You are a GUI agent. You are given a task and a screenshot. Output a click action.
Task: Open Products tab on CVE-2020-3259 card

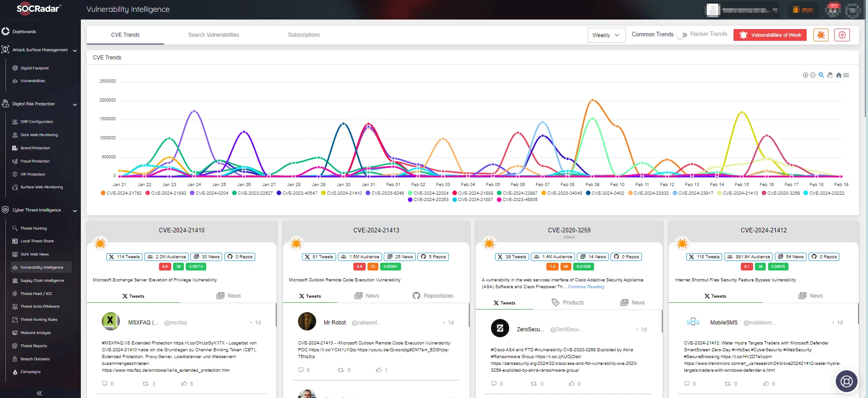click(568, 302)
